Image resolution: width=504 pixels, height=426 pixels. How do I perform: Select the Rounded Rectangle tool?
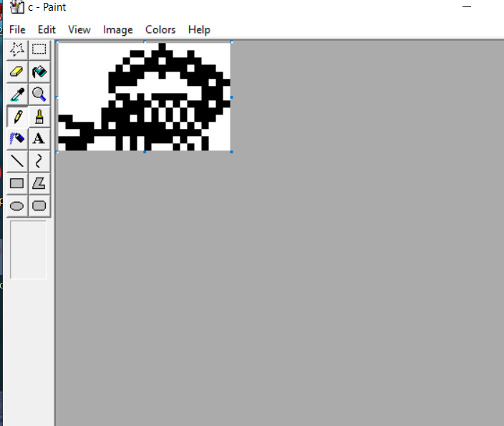[x=39, y=205]
